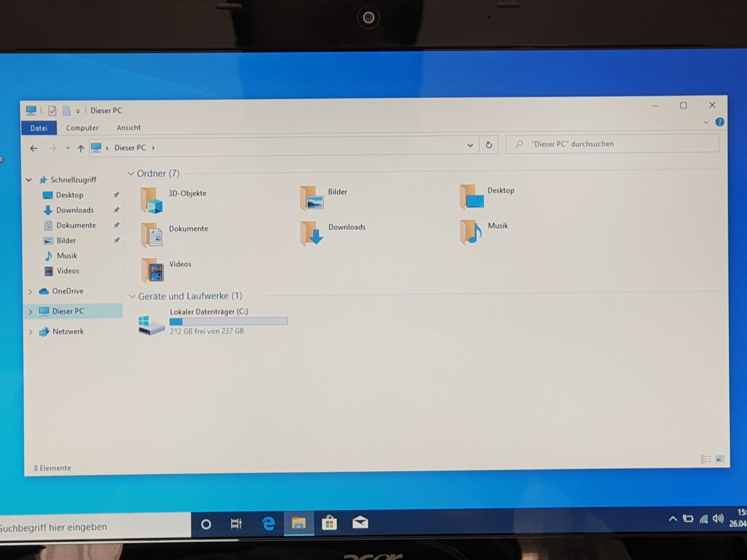The image size is (747, 560).
Task: Switch to details view layout toggle
Action: click(x=706, y=459)
